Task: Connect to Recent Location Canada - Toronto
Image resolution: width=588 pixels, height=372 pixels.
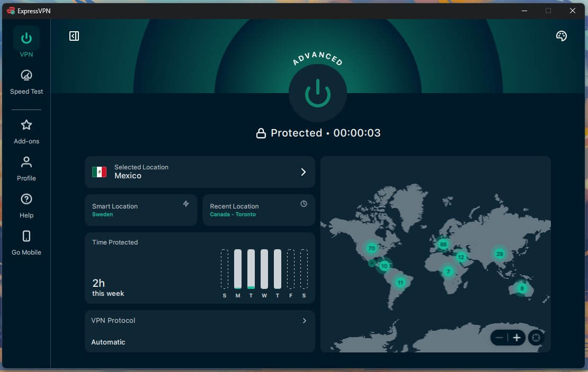Action: [x=259, y=210]
